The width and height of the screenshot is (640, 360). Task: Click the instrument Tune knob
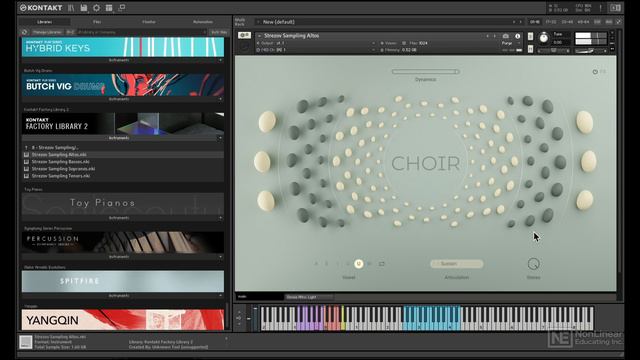pyautogui.click(x=544, y=38)
